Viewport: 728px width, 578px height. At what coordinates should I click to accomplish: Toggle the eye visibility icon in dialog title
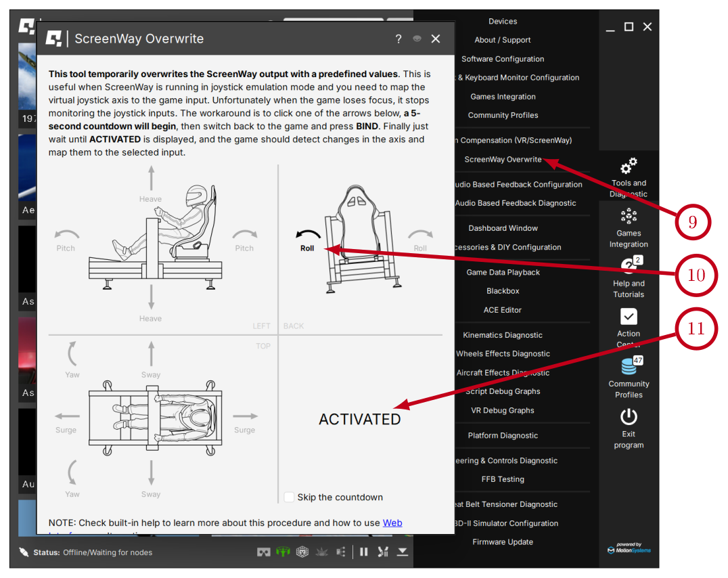[417, 39]
